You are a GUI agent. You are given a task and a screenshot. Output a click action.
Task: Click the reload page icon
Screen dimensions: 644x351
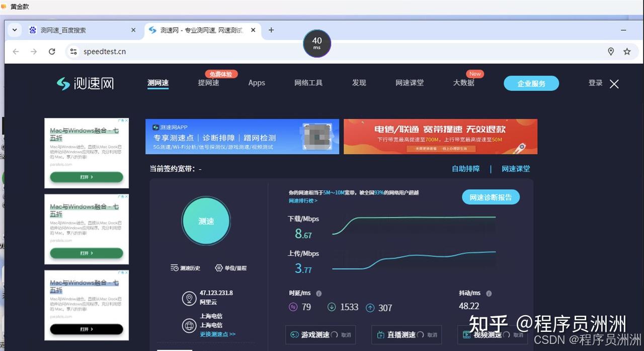(52, 51)
